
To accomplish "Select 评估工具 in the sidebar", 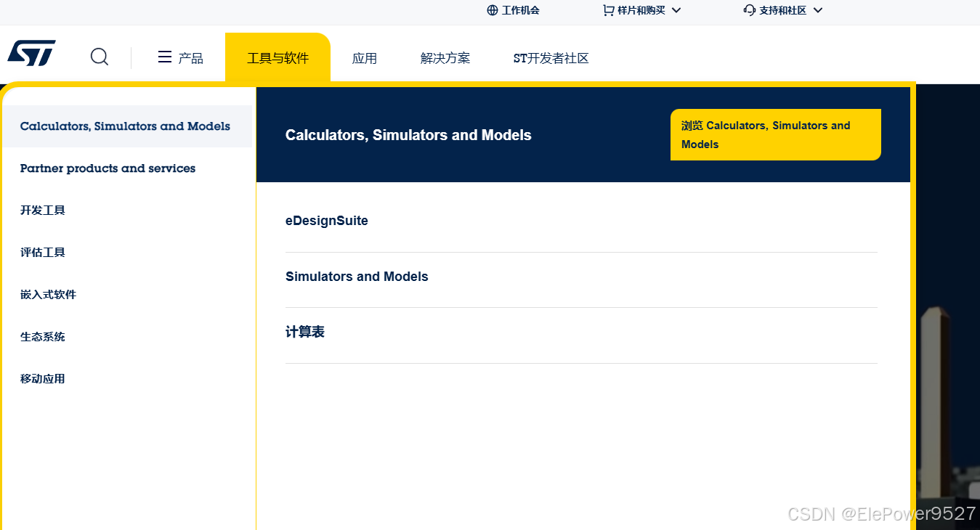I will coord(43,253).
